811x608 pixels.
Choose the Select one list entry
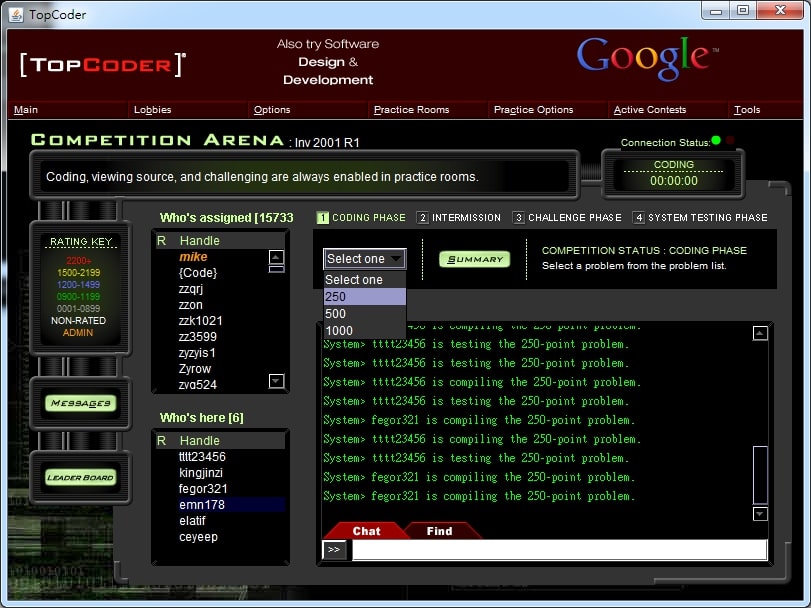pyautogui.click(x=365, y=280)
